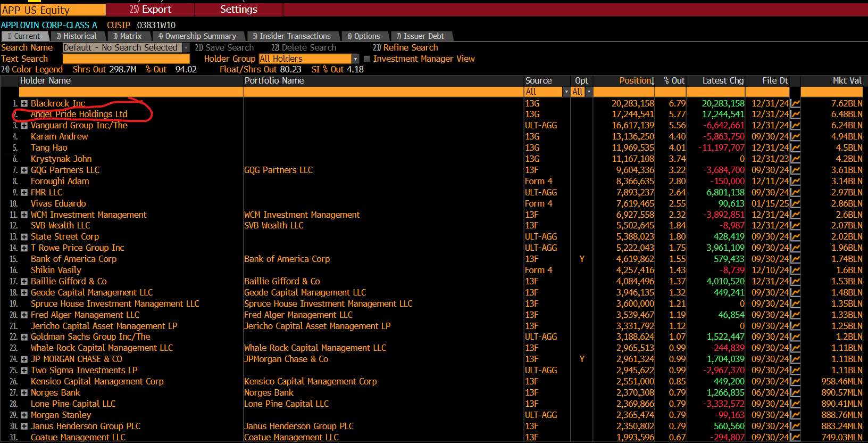The height and width of the screenshot is (443, 868).
Task: Open chart icon in Norges Bank row
Action: (795, 393)
